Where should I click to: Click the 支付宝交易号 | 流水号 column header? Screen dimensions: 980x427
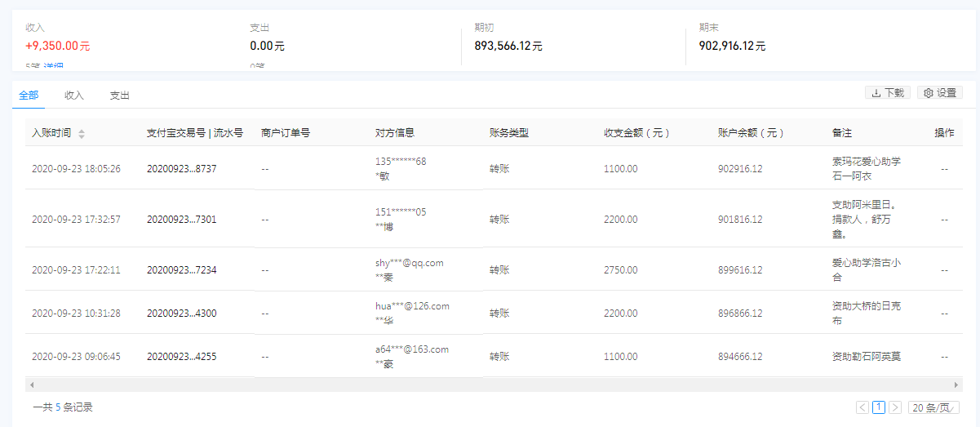coord(194,133)
